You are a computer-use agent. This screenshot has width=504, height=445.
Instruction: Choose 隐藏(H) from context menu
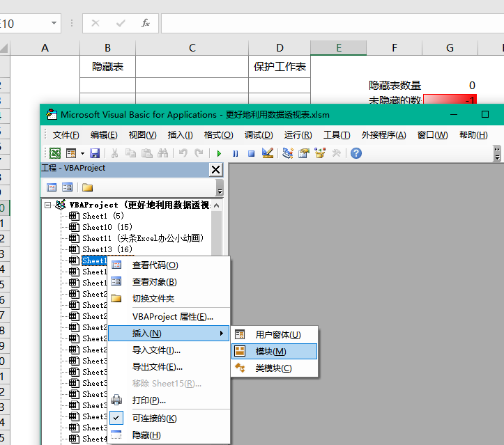pos(169,435)
